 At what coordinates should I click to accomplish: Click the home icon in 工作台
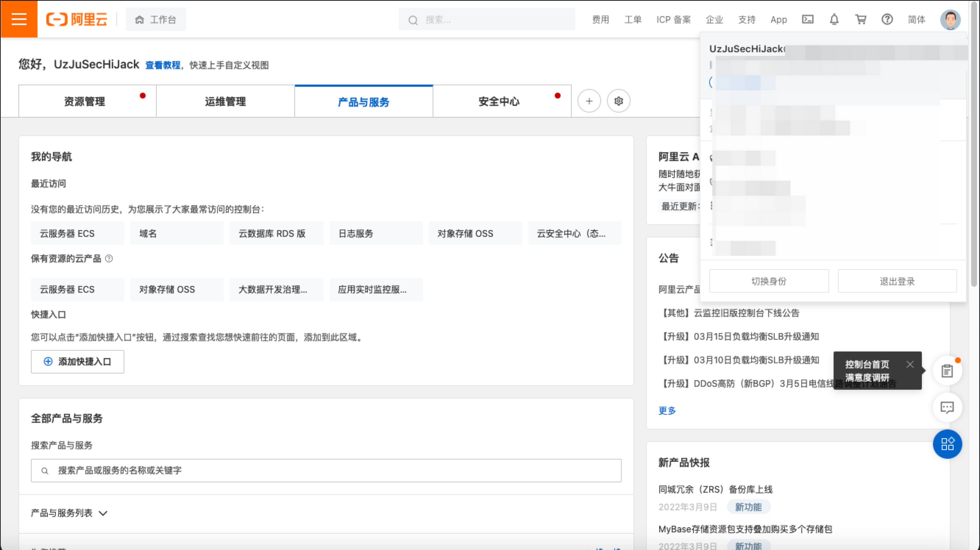coord(140,20)
